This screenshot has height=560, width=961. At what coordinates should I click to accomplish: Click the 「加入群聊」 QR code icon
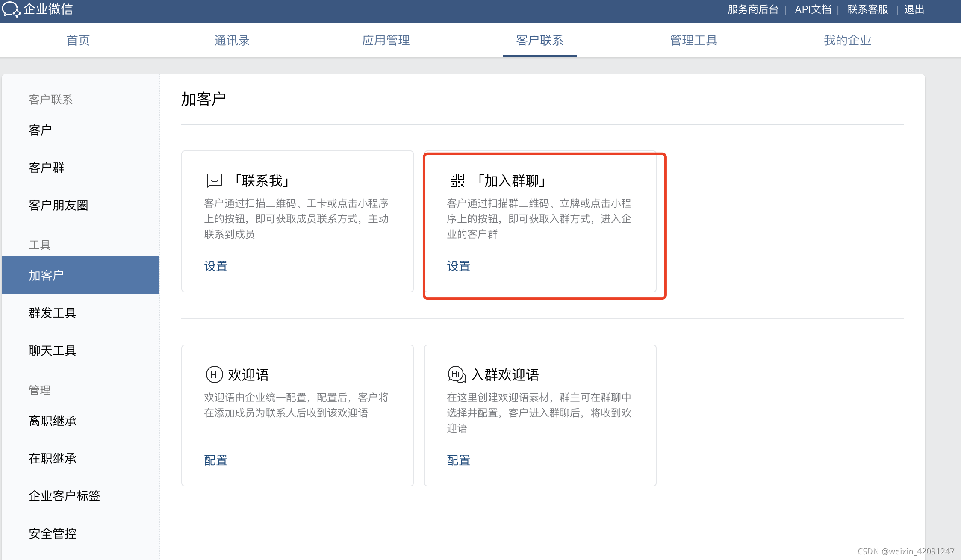tap(456, 181)
